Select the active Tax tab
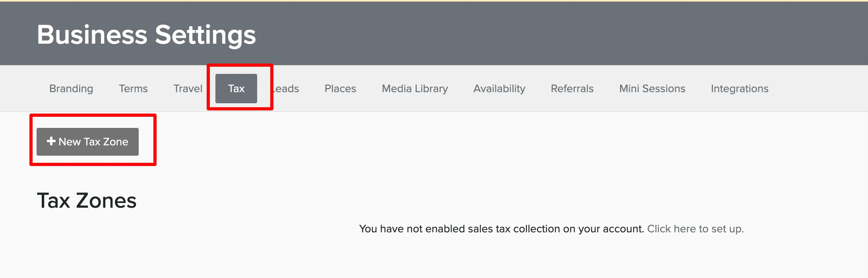This screenshot has height=278, width=868. pyautogui.click(x=236, y=89)
